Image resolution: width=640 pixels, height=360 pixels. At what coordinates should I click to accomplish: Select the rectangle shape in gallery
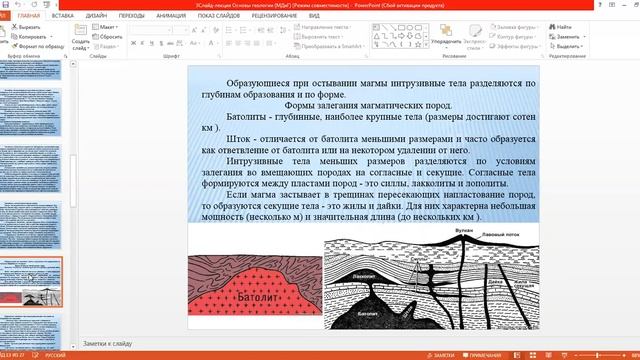(402, 27)
